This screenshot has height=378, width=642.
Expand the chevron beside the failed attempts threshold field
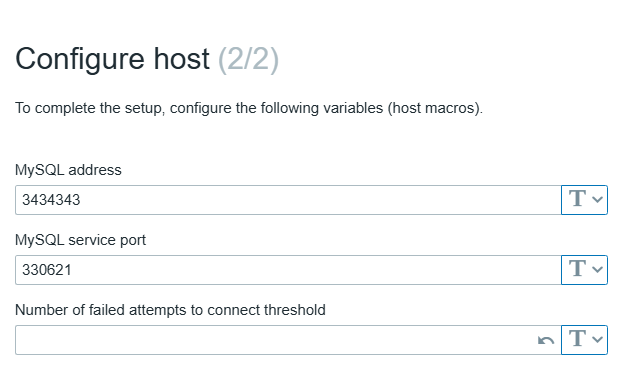click(597, 340)
